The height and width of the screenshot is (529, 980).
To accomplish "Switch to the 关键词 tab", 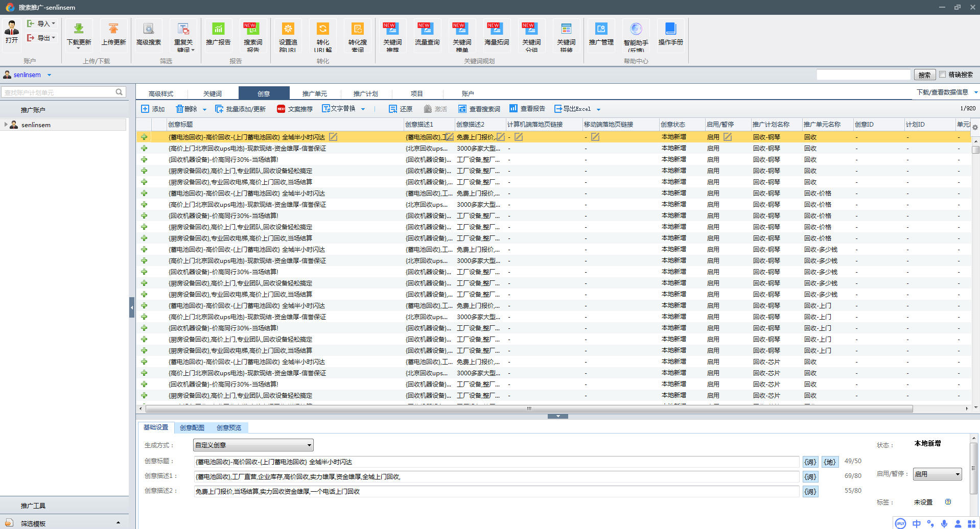I will point(212,93).
